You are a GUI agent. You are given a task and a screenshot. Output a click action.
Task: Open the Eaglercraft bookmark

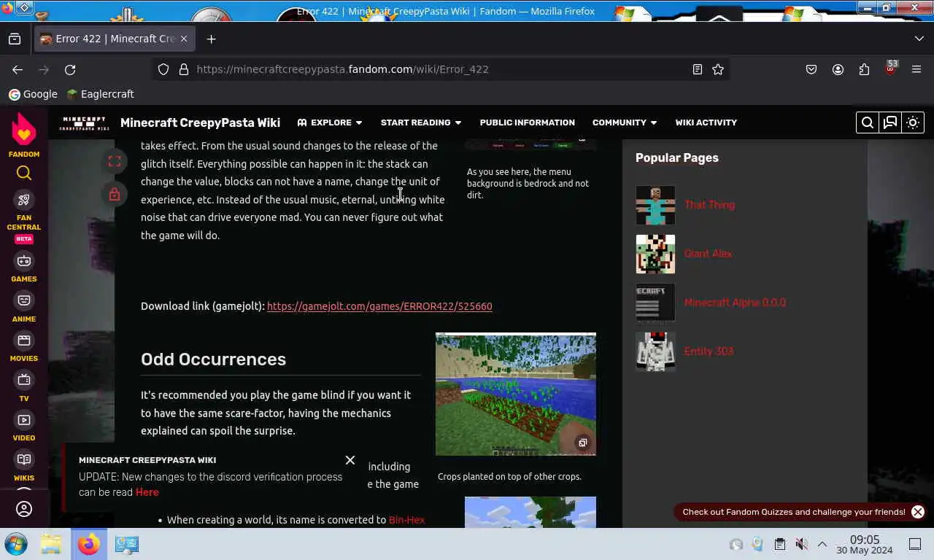(100, 94)
